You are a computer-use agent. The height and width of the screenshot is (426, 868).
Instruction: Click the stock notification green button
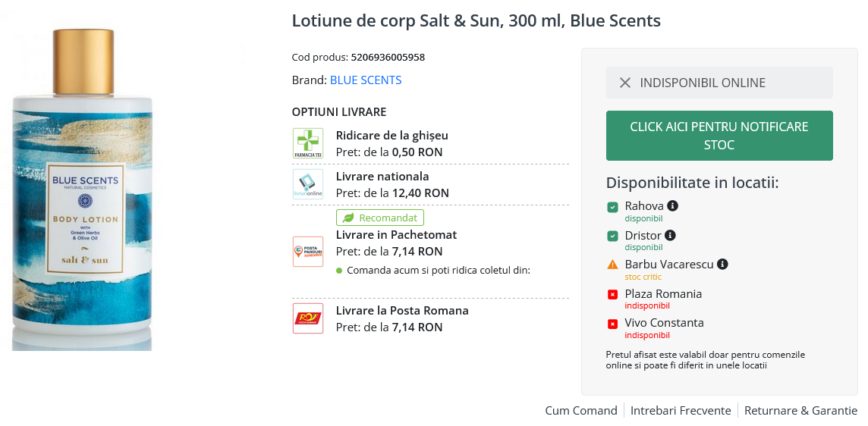coord(719,136)
